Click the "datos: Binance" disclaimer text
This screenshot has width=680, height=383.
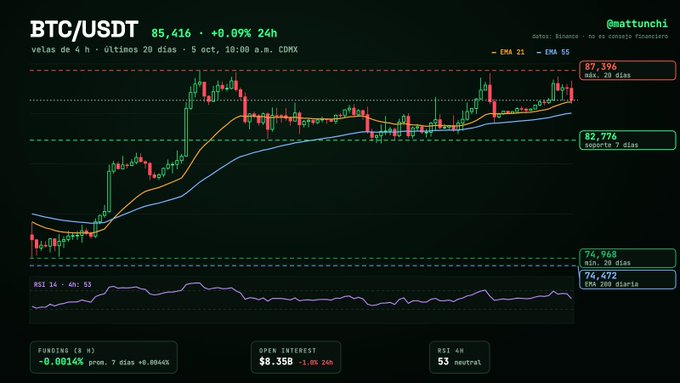click(x=600, y=36)
